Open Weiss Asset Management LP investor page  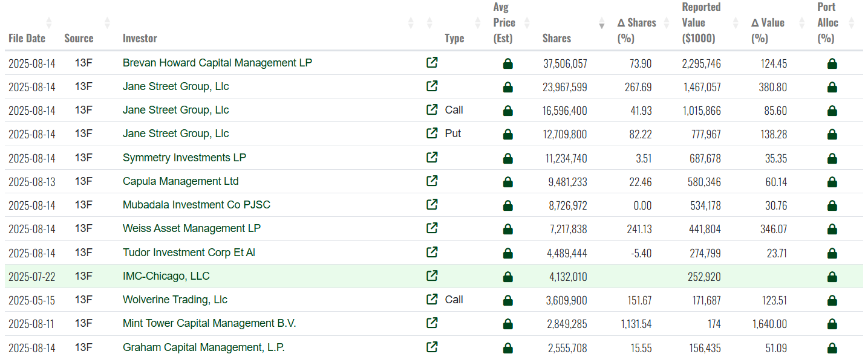[192, 228]
